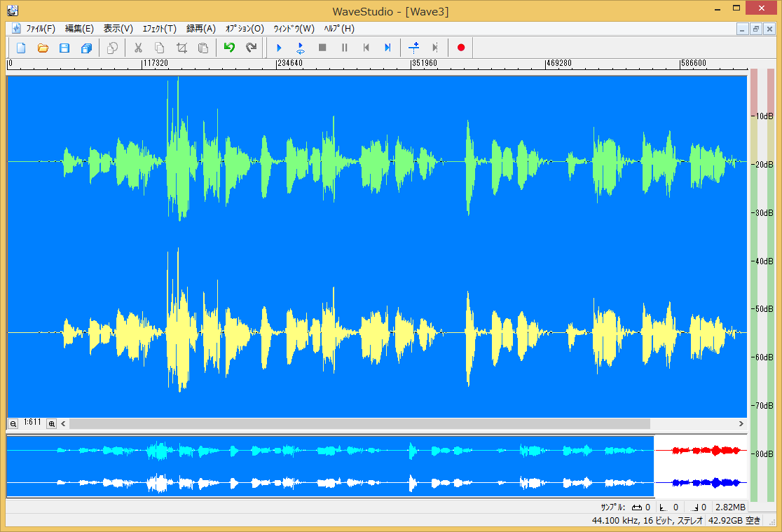Viewport: 782px width, 532px height.
Task: Click ruler mark 586600
Action: pyautogui.click(x=694, y=63)
